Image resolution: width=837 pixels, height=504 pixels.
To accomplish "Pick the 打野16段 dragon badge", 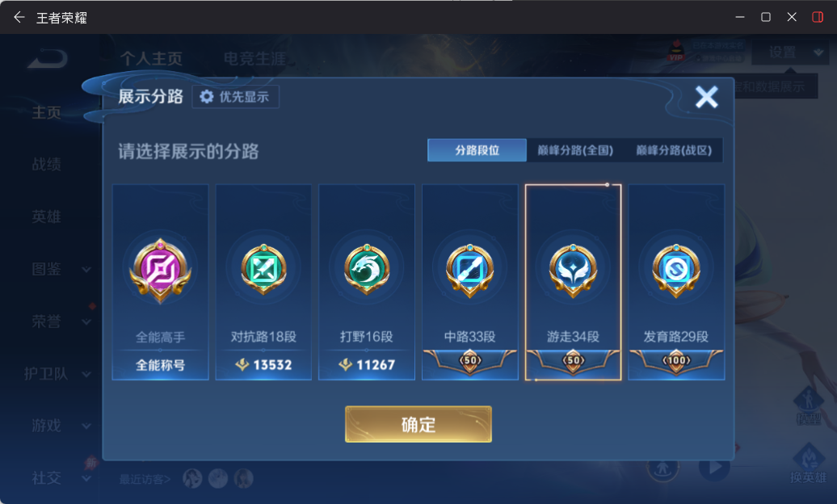I will 367,270.
